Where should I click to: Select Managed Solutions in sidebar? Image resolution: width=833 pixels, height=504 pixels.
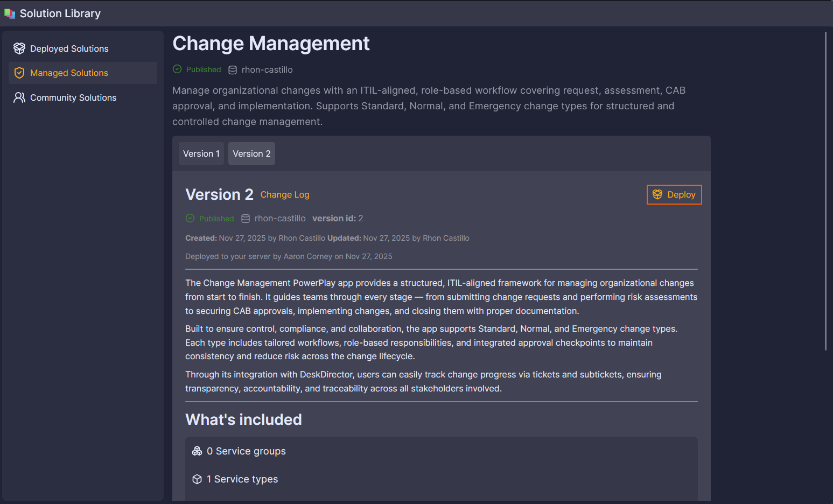click(69, 73)
